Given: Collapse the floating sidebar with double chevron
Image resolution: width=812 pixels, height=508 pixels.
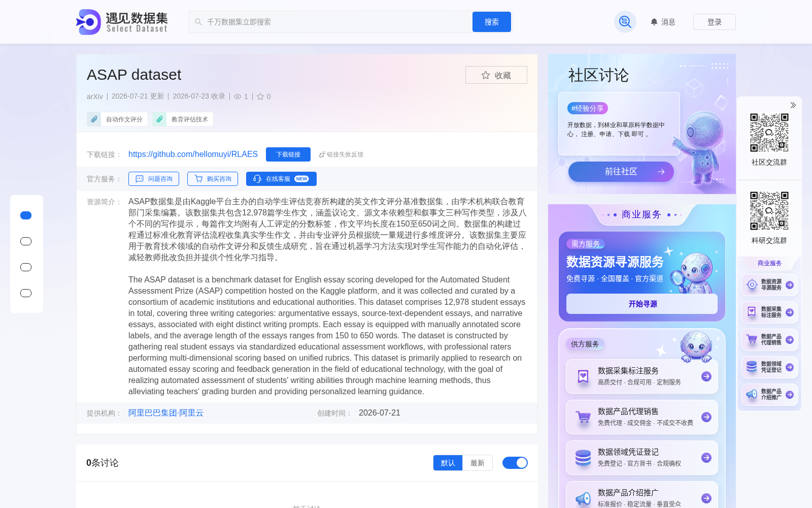Looking at the screenshot, I should [793, 105].
